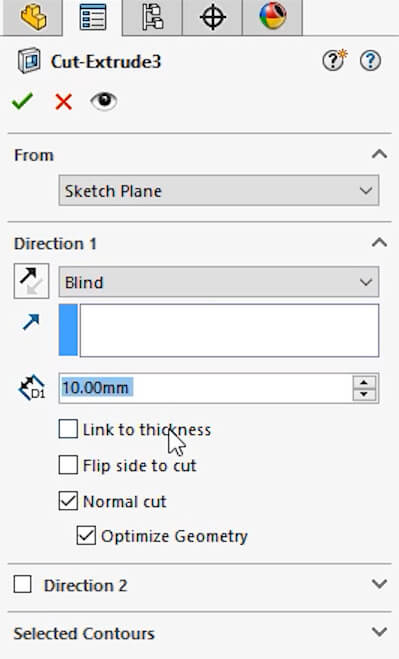The image size is (399, 659).
Task: Open the DimXpertManager crosshair tab
Action: coord(212,17)
